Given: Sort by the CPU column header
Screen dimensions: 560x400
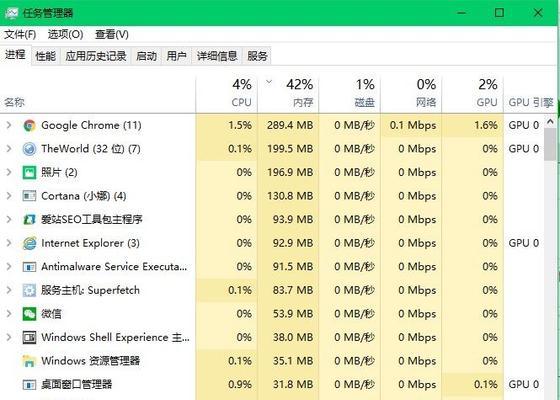Looking at the screenshot, I should point(226,94).
